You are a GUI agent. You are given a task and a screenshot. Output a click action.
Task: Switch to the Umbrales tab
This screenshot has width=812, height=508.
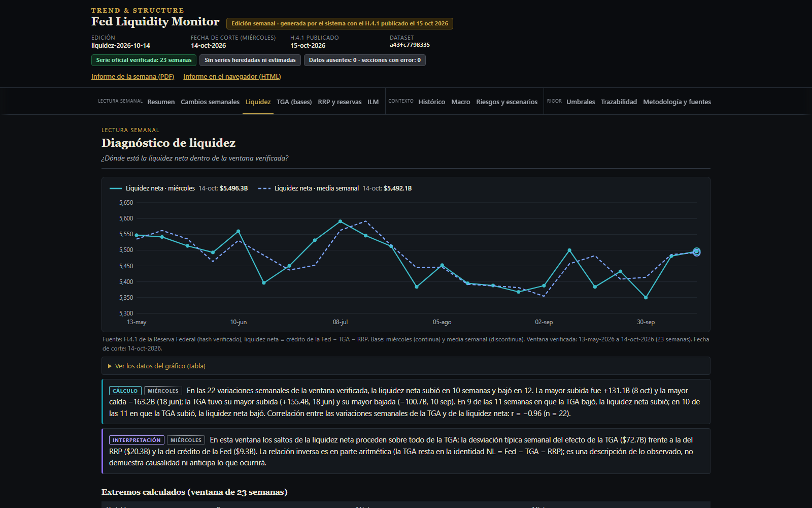click(581, 102)
